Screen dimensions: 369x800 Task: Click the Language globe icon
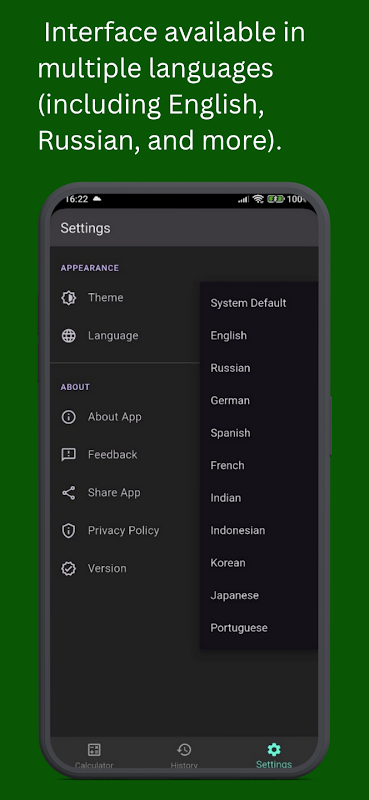(68, 336)
